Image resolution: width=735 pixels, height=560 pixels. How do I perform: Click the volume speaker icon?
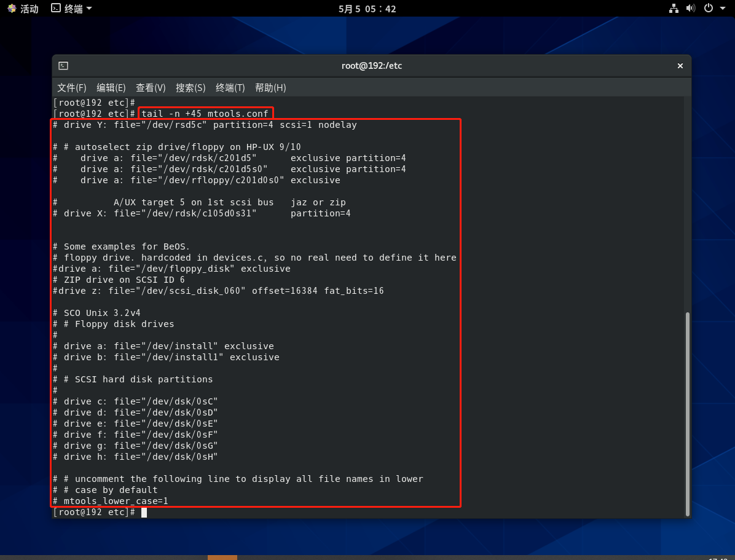[691, 9]
